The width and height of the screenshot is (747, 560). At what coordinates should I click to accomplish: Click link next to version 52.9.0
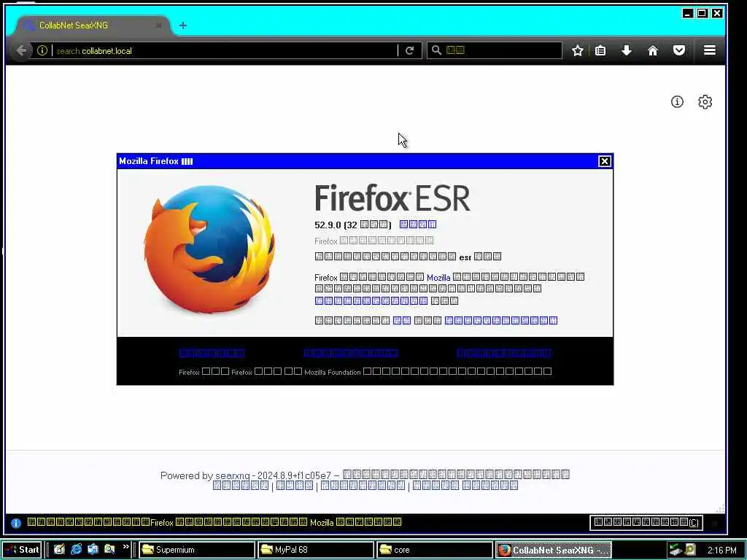coord(418,225)
